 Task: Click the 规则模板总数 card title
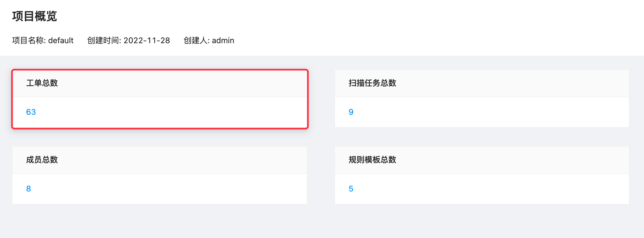[373, 160]
